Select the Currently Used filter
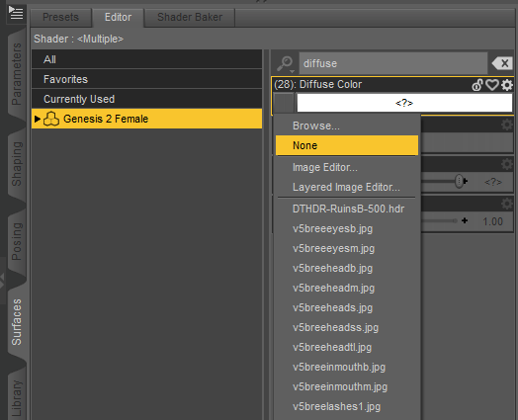This screenshot has height=420, width=518. 146,99
